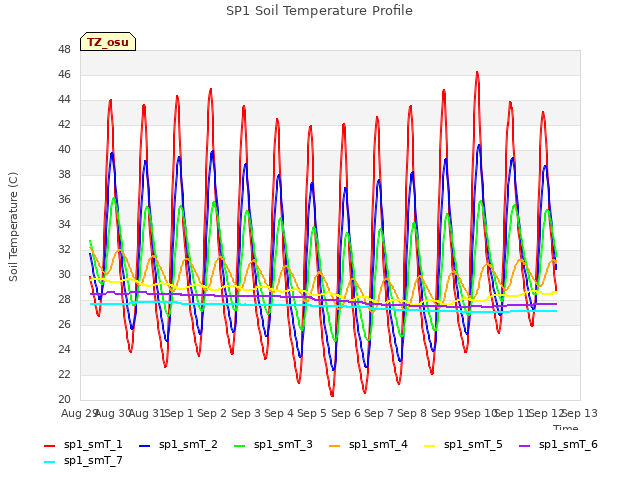Click the Sep 7 x-axis date label

click(379, 413)
